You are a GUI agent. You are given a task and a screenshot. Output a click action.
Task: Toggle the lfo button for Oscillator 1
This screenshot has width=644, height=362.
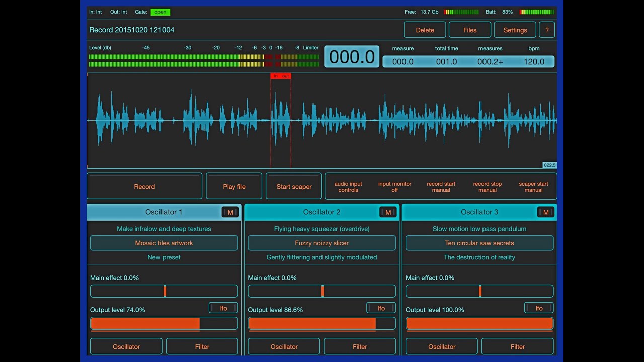click(223, 308)
